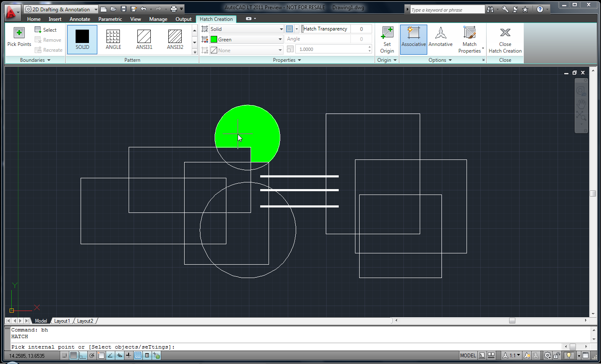The width and height of the screenshot is (601, 364).
Task: Switch to the Layout1 tab
Action: click(x=62, y=321)
